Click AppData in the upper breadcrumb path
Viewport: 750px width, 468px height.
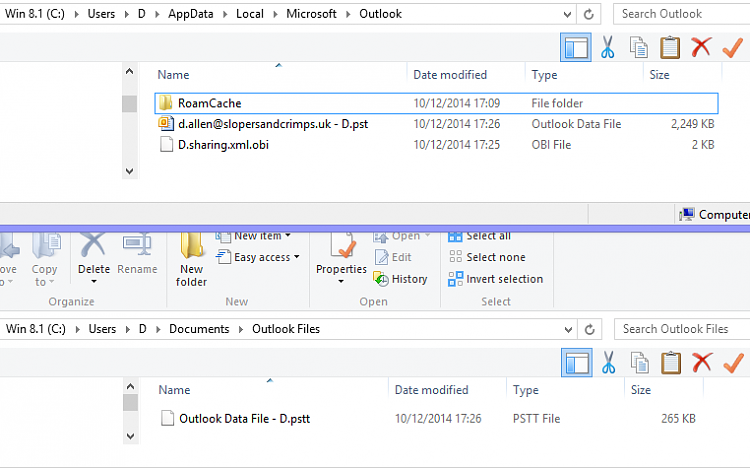click(x=190, y=14)
